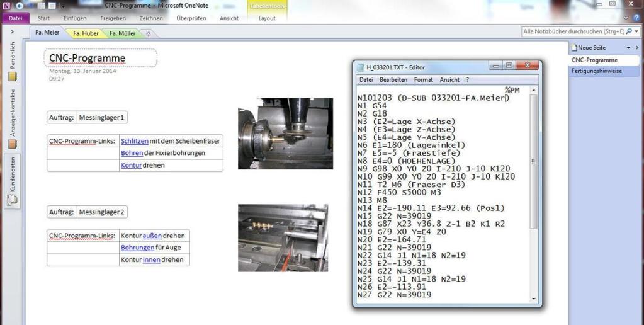
Task: Open the Ansicht menu in the Editor
Action: tap(449, 80)
